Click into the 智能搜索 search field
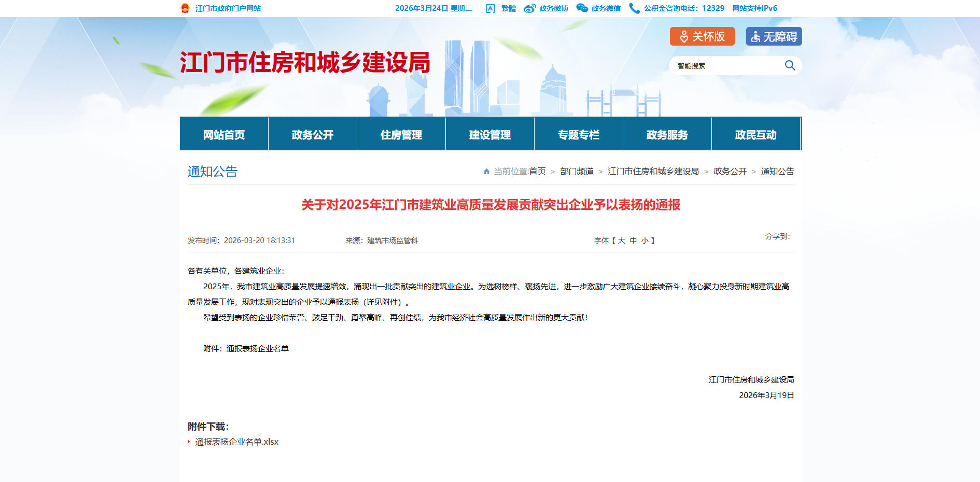Screen dimensions: 980x482 point(726,66)
